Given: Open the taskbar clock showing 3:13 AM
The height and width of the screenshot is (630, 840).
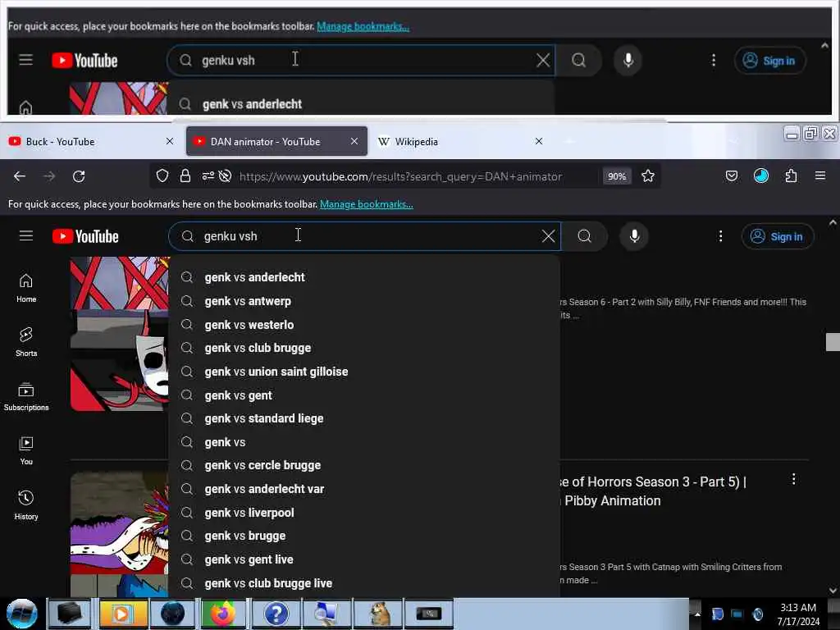Looking at the screenshot, I should 797,614.
